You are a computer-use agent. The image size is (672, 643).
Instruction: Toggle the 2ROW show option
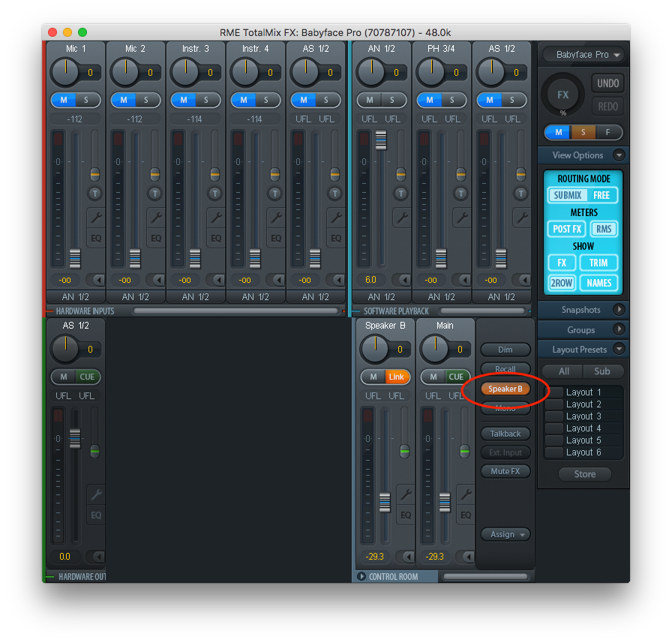[x=562, y=283]
